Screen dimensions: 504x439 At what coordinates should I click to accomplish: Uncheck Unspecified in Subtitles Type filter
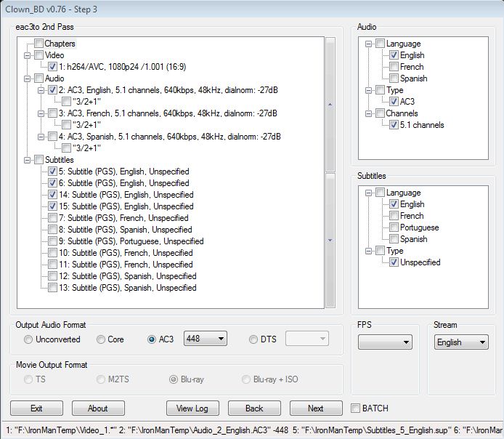click(394, 262)
